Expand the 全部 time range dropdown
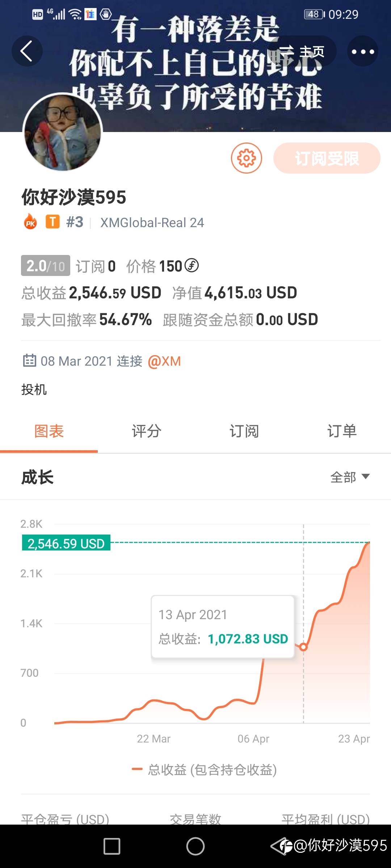The image size is (391, 868). tap(350, 477)
